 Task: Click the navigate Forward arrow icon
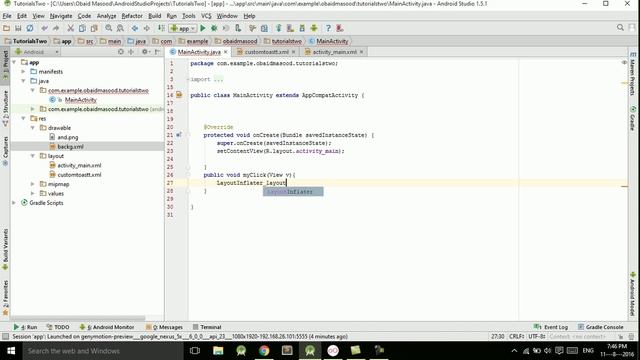click(147, 28)
